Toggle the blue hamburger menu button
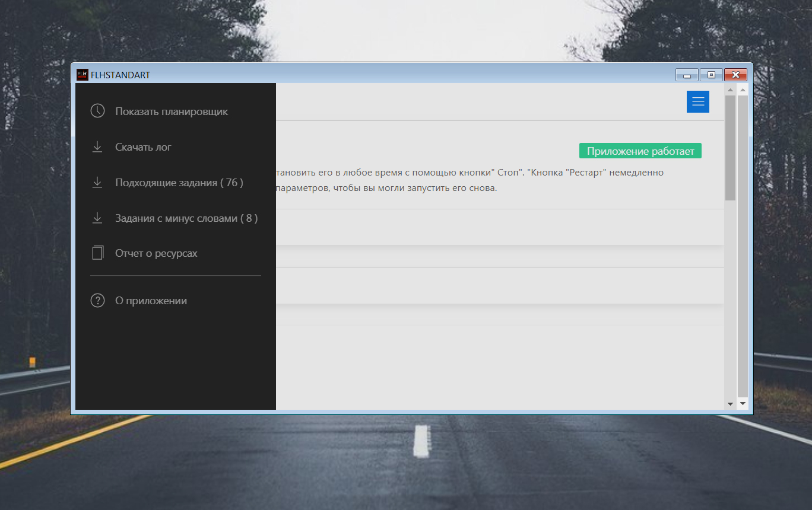812x510 pixels. [x=698, y=101]
